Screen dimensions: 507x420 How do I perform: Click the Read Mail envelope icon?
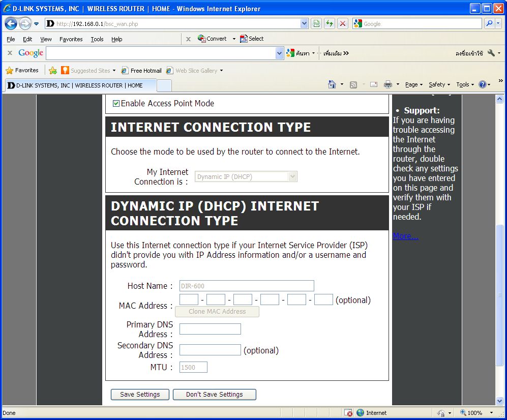click(374, 85)
